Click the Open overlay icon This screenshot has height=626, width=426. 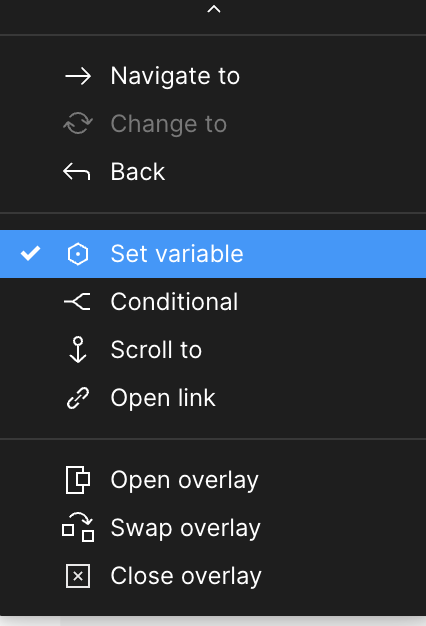[x=77, y=480]
